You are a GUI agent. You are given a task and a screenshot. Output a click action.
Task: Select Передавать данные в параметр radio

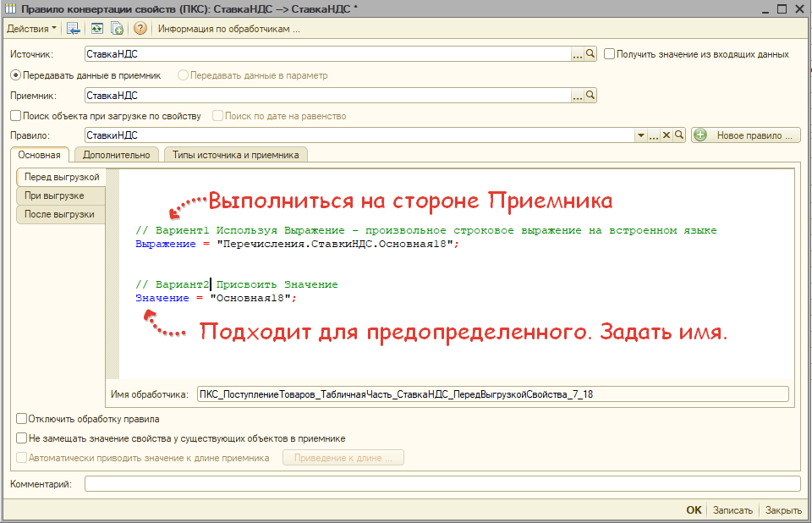183,75
